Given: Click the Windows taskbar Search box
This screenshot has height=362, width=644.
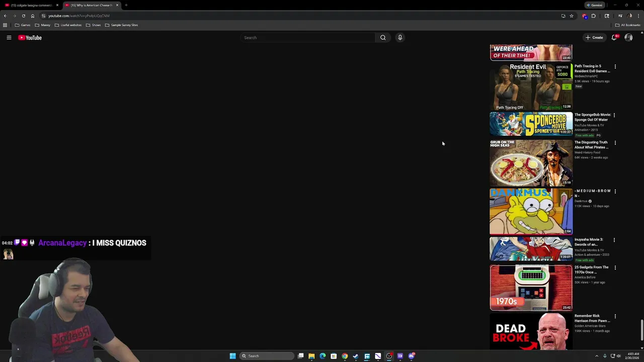Looking at the screenshot, I should point(267,356).
